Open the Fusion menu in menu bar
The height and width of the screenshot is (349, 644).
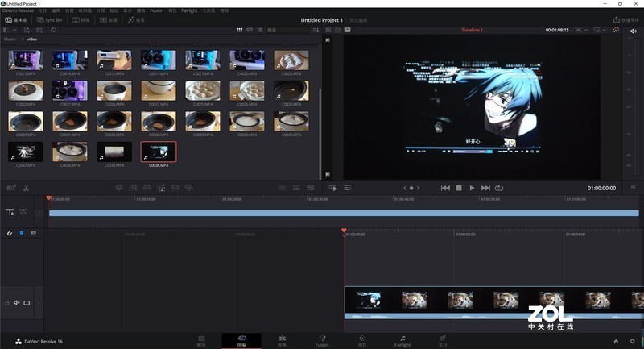pos(156,10)
